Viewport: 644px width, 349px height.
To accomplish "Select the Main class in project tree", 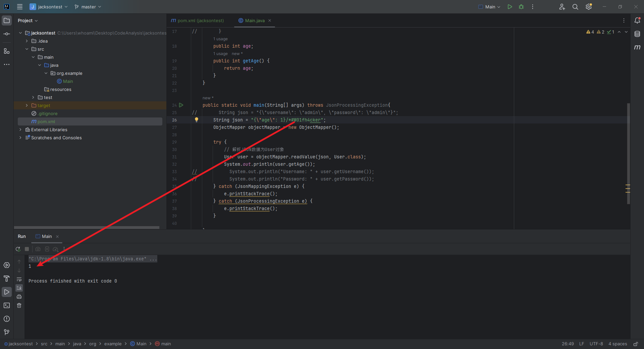I will [65, 81].
